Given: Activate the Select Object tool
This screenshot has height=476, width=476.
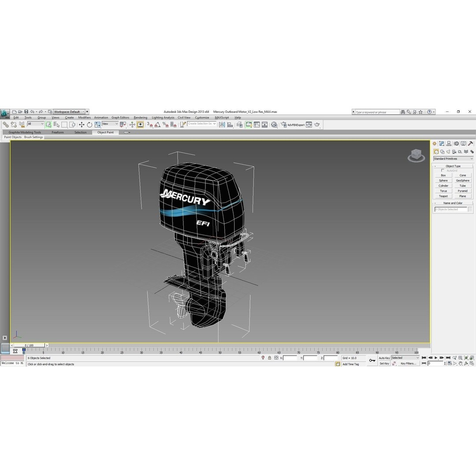Looking at the screenshot, I should [x=48, y=124].
